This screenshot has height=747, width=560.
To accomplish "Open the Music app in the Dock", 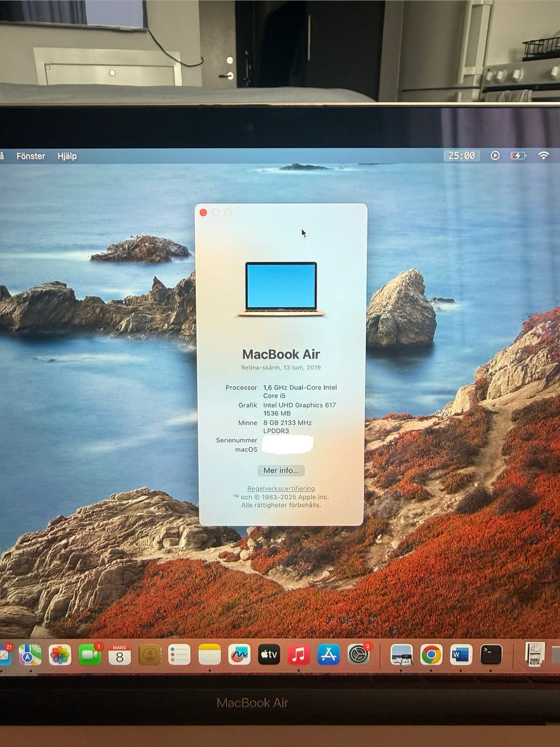I will [x=299, y=655].
